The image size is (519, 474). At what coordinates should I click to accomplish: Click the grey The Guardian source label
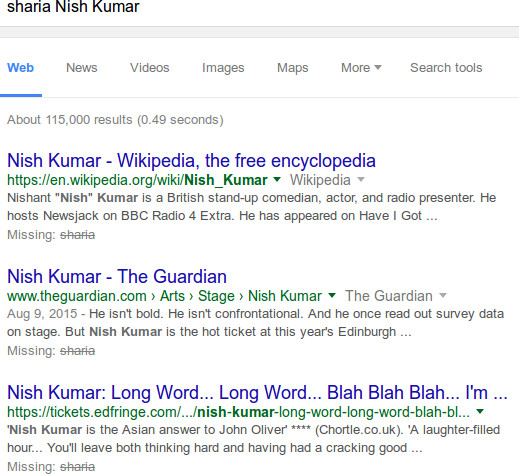point(389,296)
